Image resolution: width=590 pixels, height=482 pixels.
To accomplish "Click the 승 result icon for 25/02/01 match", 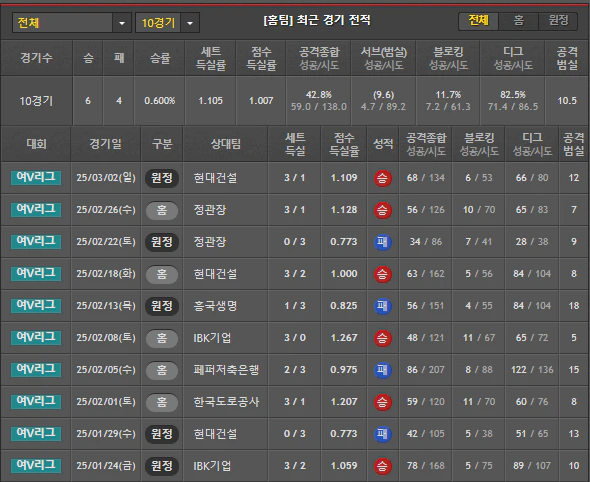I will pos(382,402).
